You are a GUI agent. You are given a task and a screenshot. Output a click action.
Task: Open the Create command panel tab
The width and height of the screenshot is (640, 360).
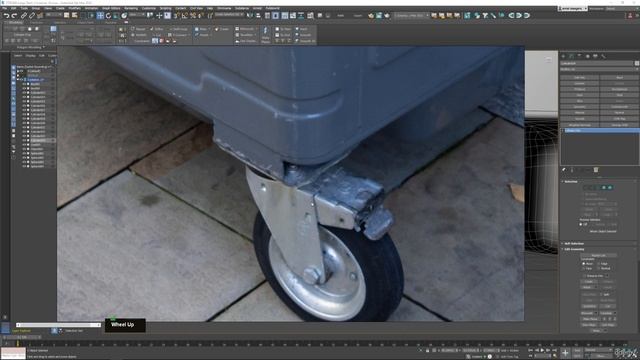coord(563,56)
